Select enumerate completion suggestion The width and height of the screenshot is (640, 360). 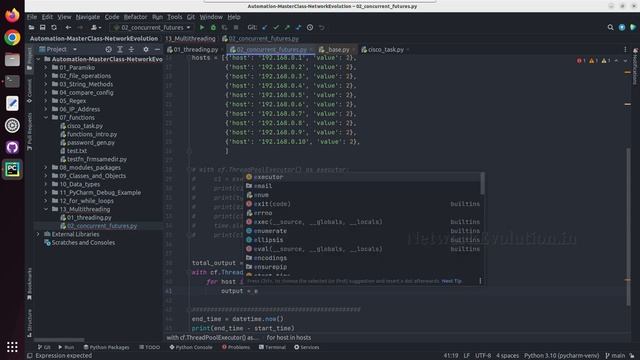tap(363, 231)
